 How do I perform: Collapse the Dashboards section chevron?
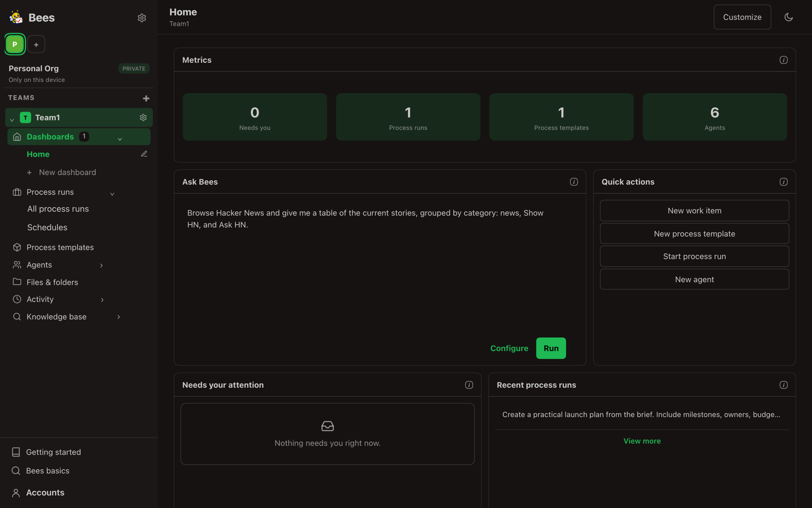click(120, 139)
